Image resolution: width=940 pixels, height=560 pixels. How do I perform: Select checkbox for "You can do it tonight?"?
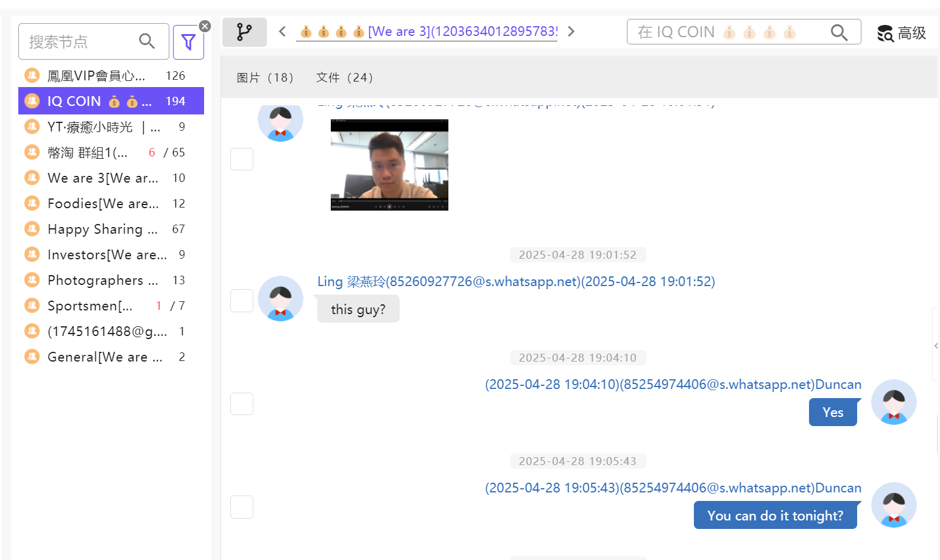tap(242, 506)
